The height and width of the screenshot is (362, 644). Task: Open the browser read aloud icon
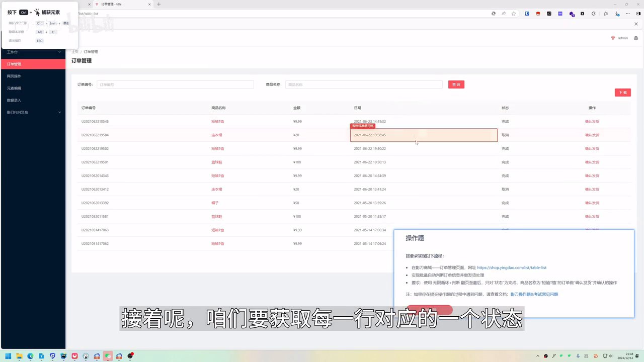coord(504,14)
